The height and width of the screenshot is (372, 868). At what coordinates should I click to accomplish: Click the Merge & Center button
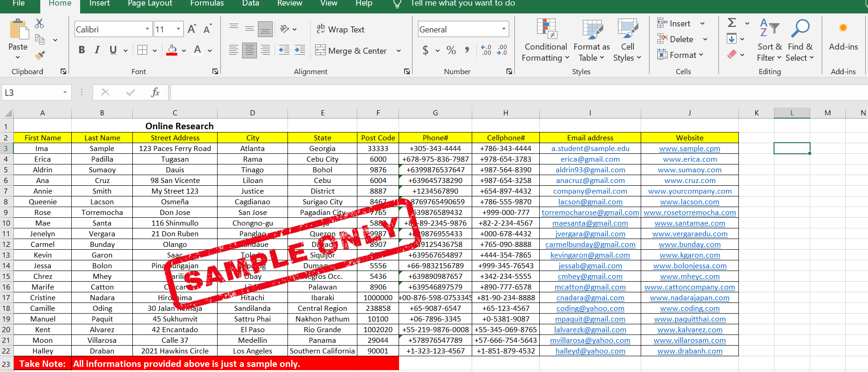(351, 50)
